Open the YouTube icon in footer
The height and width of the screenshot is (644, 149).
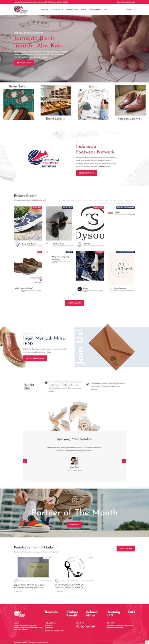pyautogui.click(x=93, y=626)
